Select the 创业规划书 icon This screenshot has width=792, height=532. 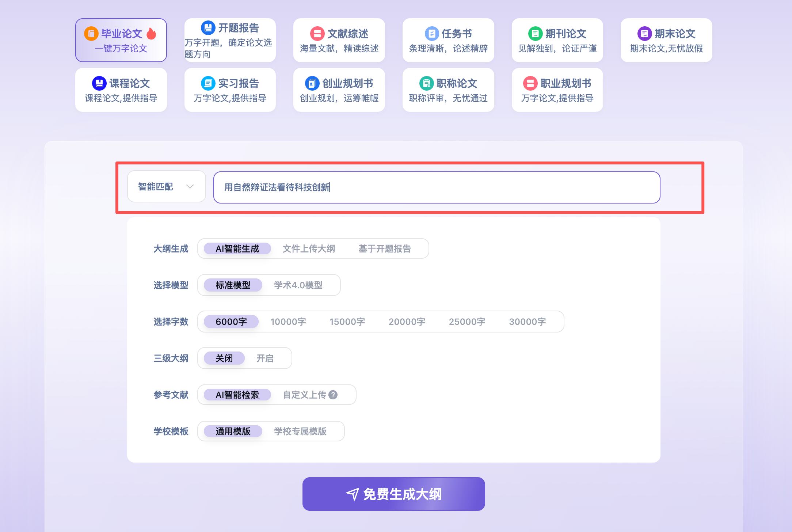point(312,83)
